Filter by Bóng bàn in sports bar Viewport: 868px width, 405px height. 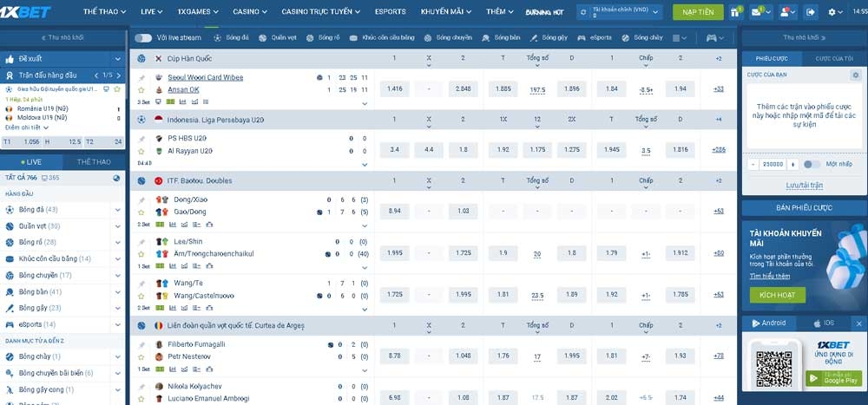coord(501,37)
